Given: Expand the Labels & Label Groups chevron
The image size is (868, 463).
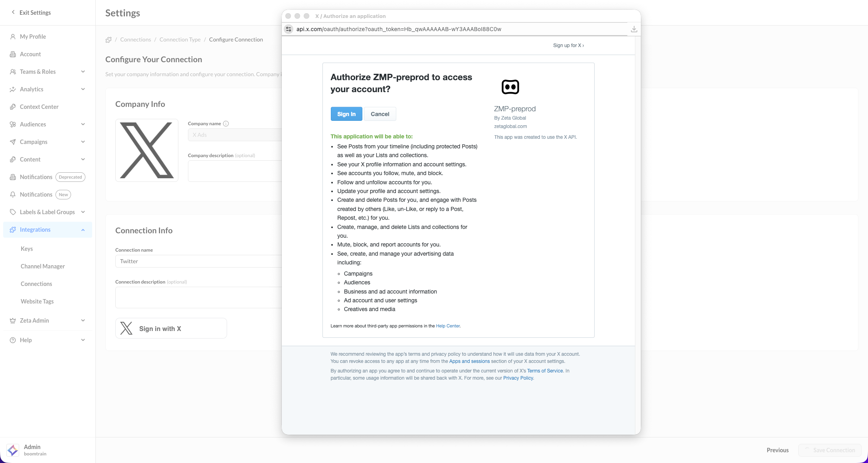Looking at the screenshot, I should pos(83,212).
